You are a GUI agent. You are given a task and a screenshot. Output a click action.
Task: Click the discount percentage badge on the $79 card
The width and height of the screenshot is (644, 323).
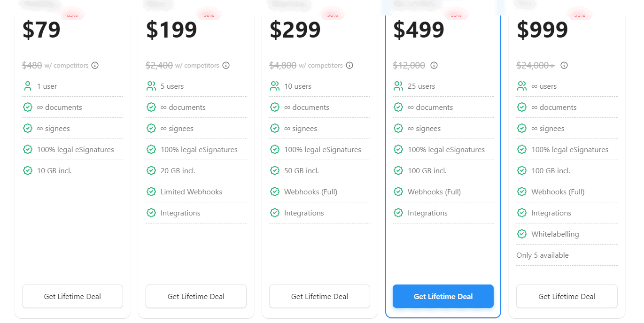point(73,15)
